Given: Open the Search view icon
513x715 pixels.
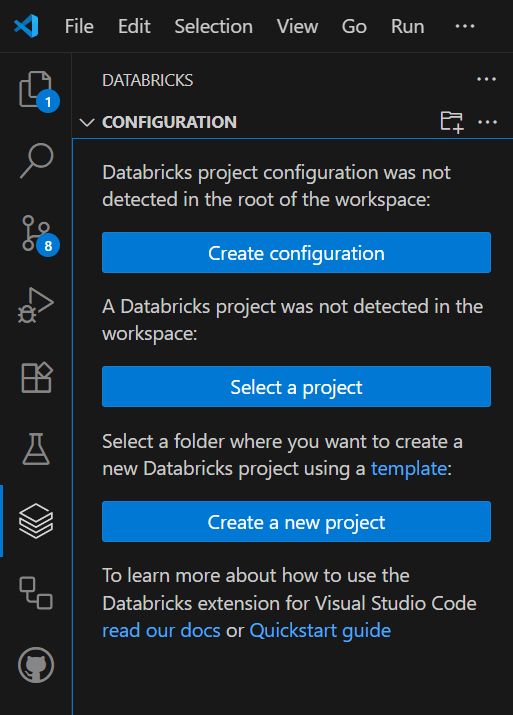Looking at the screenshot, I should 36,161.
